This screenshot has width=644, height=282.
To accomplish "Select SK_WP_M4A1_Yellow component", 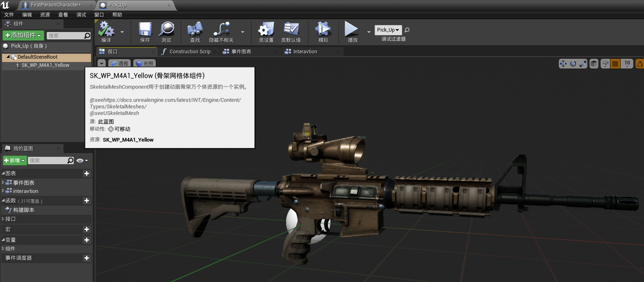I will click(45, 65).
